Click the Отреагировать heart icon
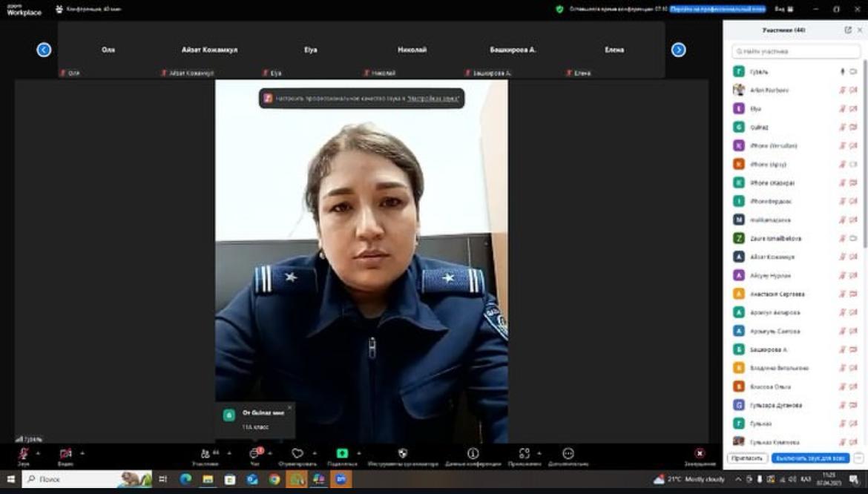 pyautogui.click(x=297, y=453)
